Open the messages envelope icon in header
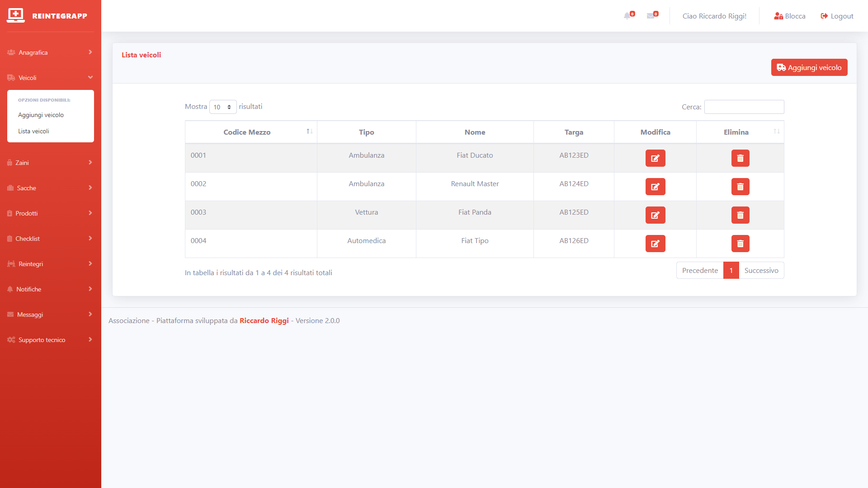Screen dimensions: 868x488 tap(651, 16)
